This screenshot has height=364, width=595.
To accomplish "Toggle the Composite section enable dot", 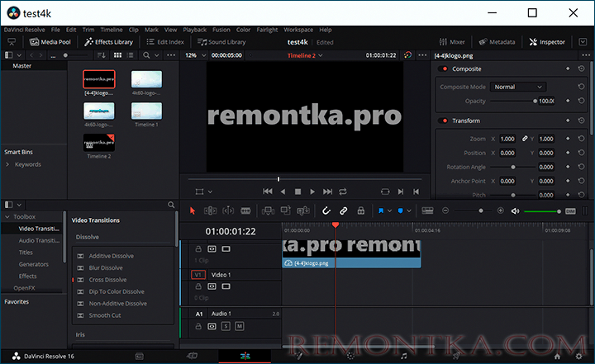I will (x=445, y=69).
